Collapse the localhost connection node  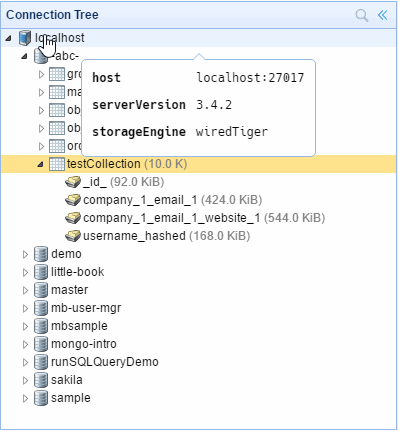point(9,38)
